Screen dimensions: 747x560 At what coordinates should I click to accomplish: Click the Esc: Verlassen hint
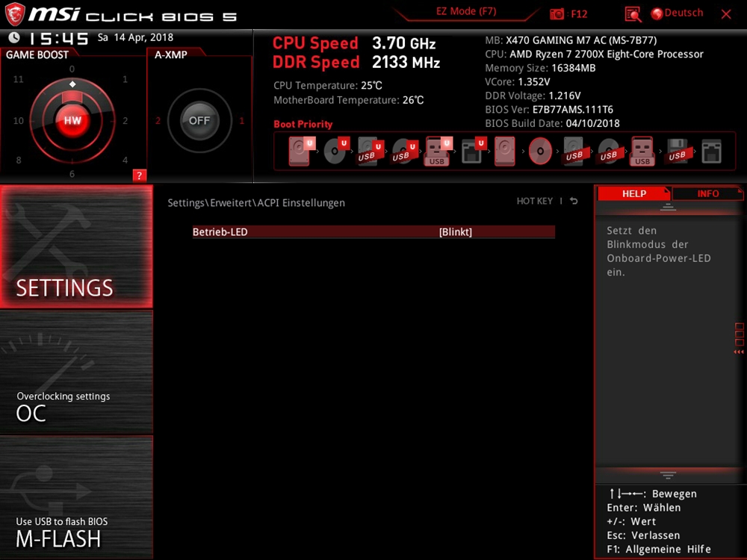643,535
